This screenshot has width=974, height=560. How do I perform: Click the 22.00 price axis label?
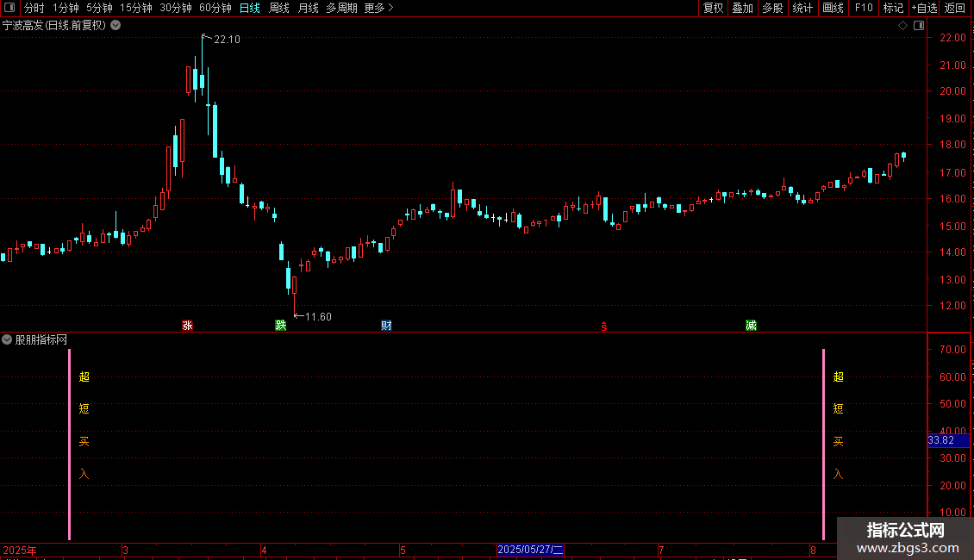[x=952, y=38]
